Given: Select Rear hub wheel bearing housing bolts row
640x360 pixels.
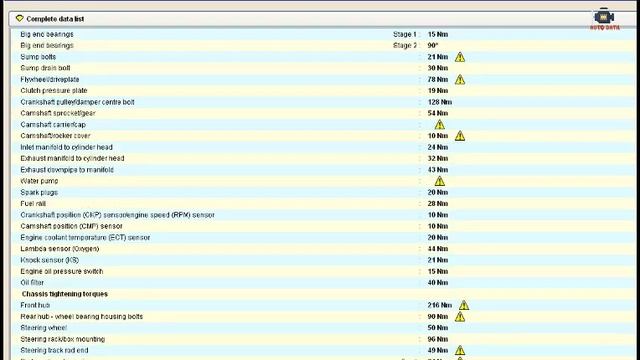Looking at the screenshot, I should point(323,317).
